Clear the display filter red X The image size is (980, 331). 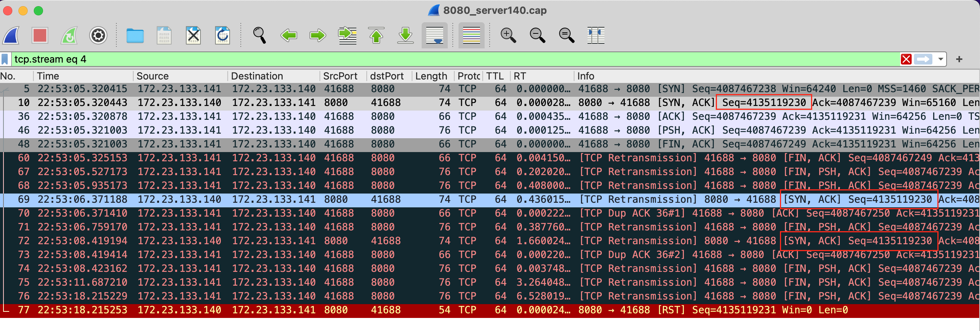click(x=906, y=59)
